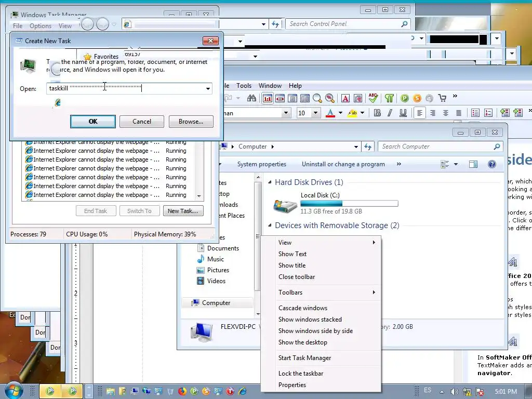Screen dimensions: 532x399
Task: Toggle Underline formatting
Action: pyautogui.click(x=403, y=113)
